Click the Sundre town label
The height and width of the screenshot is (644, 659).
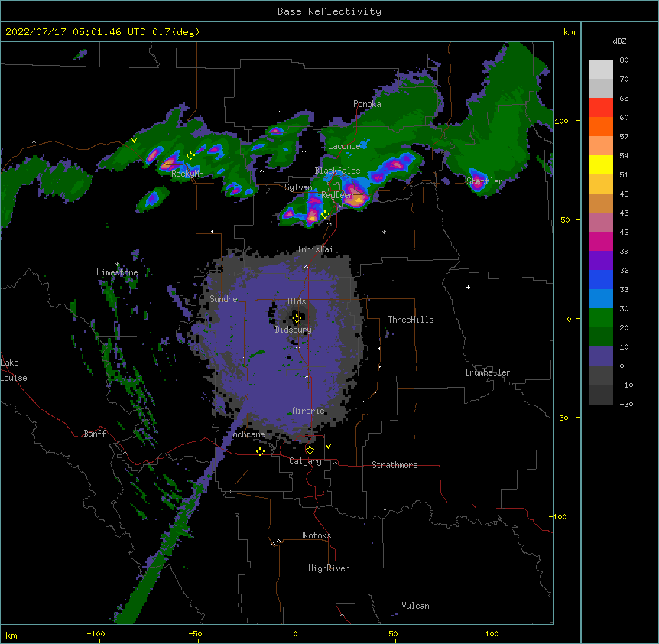tap(223, 299)
